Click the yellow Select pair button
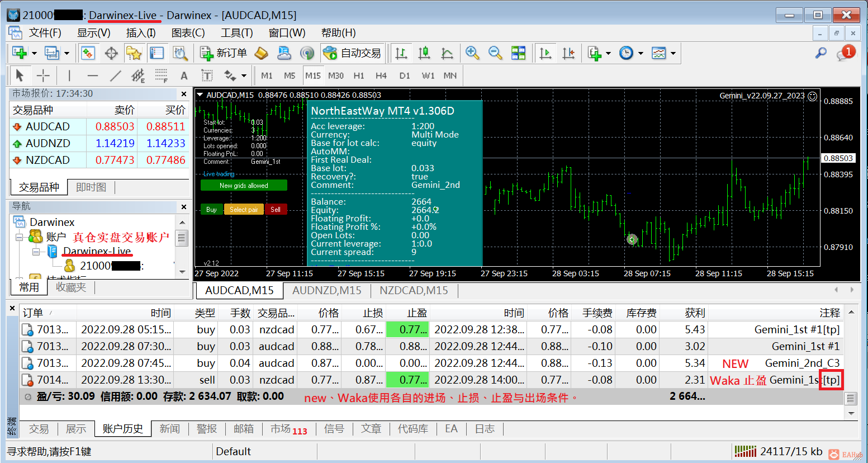The height and width of the screenshot is (463, 868). [x=244, y=210]
